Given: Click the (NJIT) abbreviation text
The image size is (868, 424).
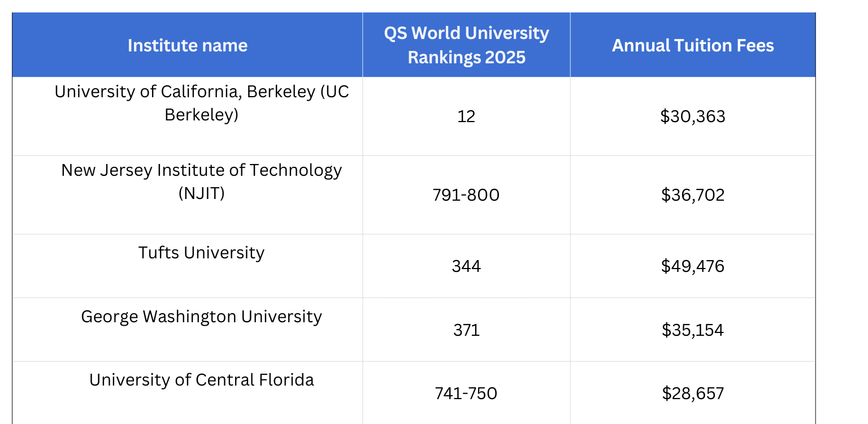Looking at the screenshot, I should pos(202,193).
